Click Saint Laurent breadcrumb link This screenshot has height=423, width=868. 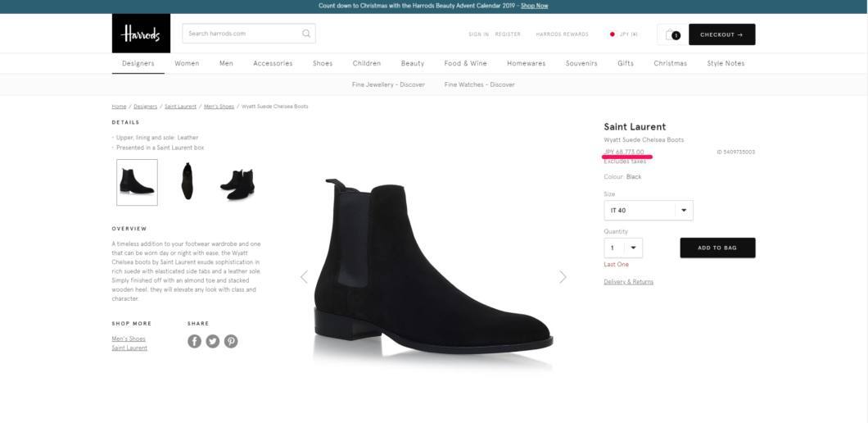(x=180, y=107)
